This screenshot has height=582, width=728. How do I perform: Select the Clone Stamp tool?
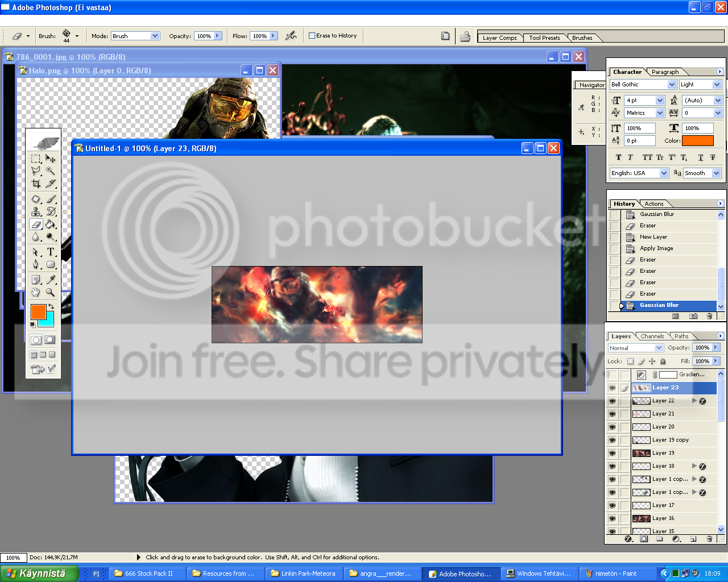36,211
